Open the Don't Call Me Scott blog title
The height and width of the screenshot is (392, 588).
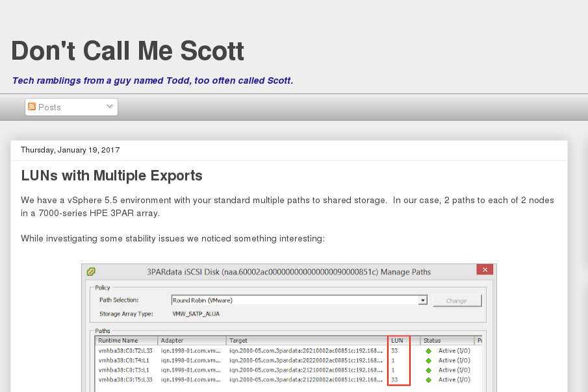[127, 51]
